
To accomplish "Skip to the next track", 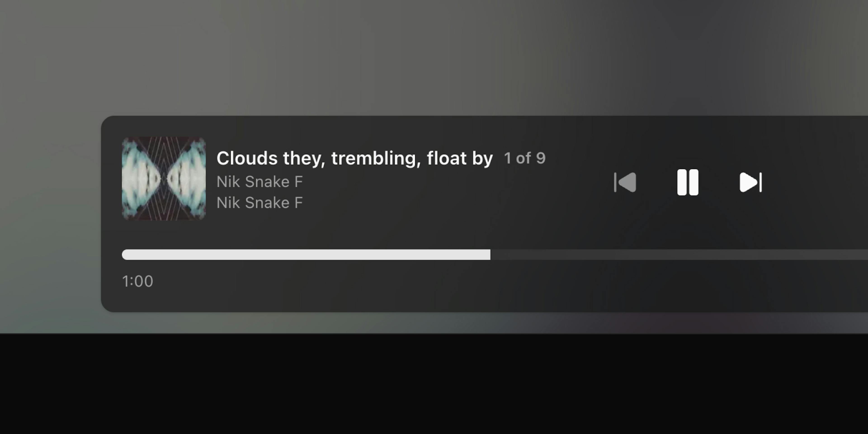I will pyautogui.click(x=751, y=182).
